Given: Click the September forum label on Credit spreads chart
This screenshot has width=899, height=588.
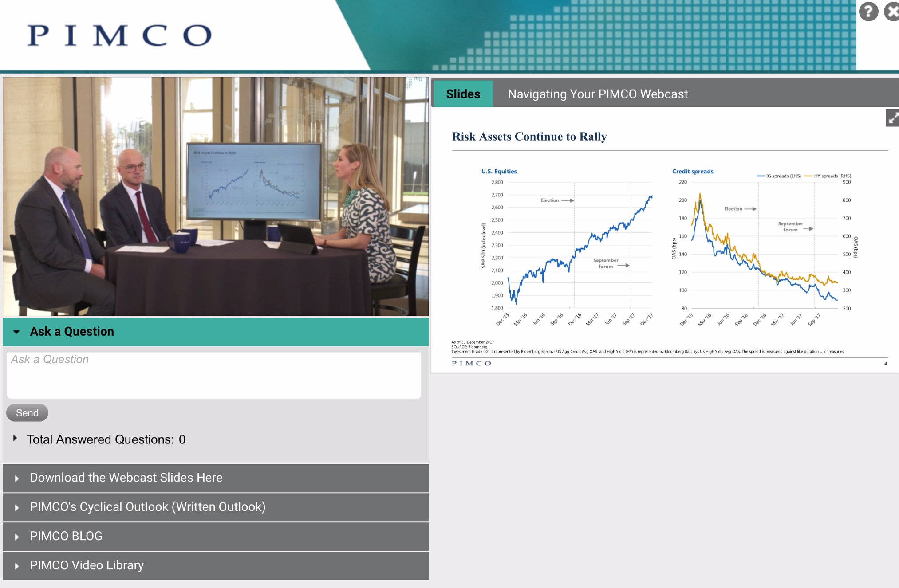Looking at the screenshot, I should click(790, 227).
